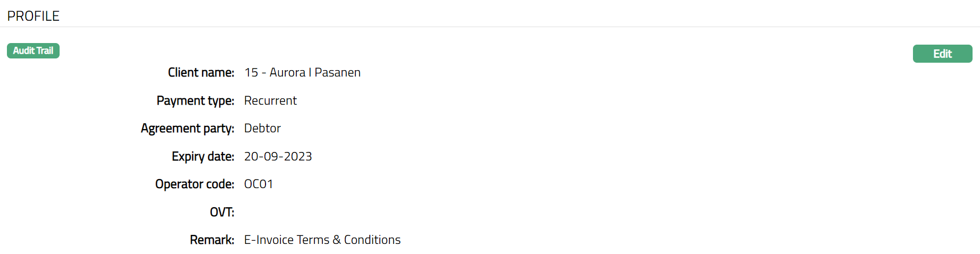Click the PROFILE section heading
This screenshot has height=254, width=980.
33,16
